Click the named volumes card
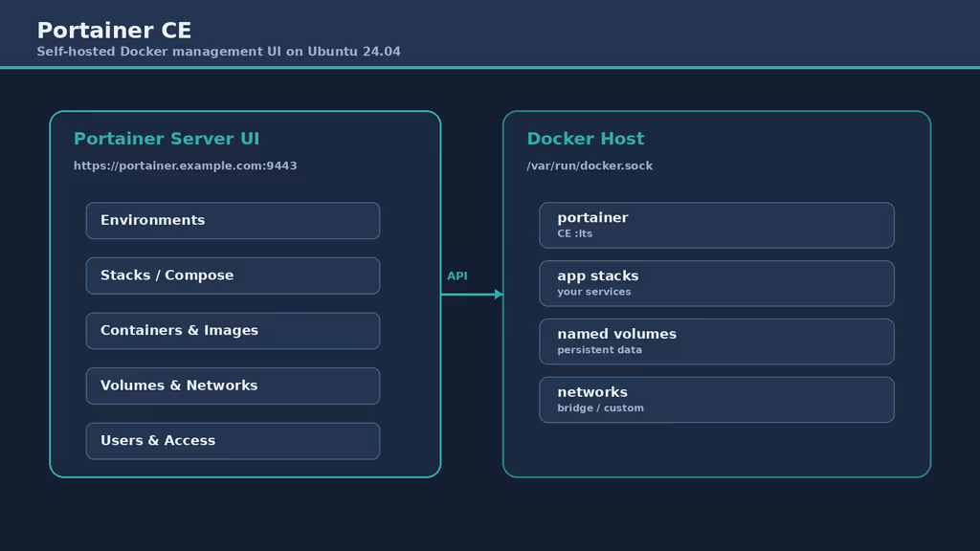Screen dimensions: 980x551 coord(716,342)
